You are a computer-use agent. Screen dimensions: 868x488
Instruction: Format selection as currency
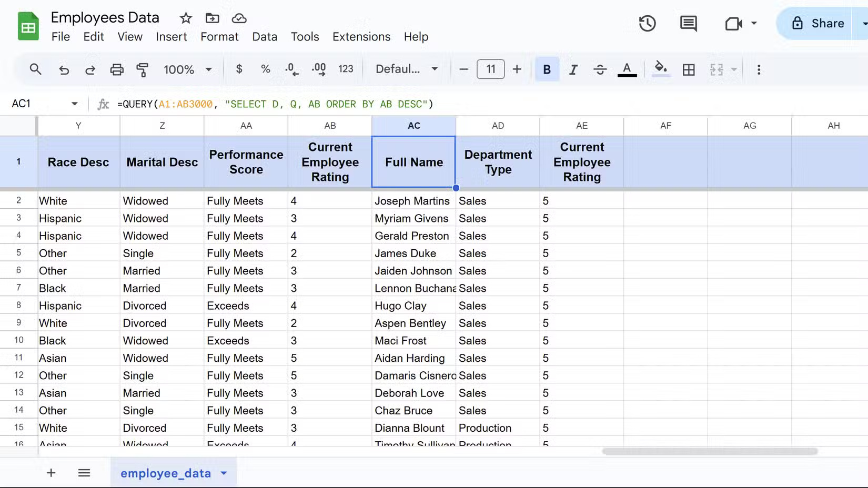[239, 69]
